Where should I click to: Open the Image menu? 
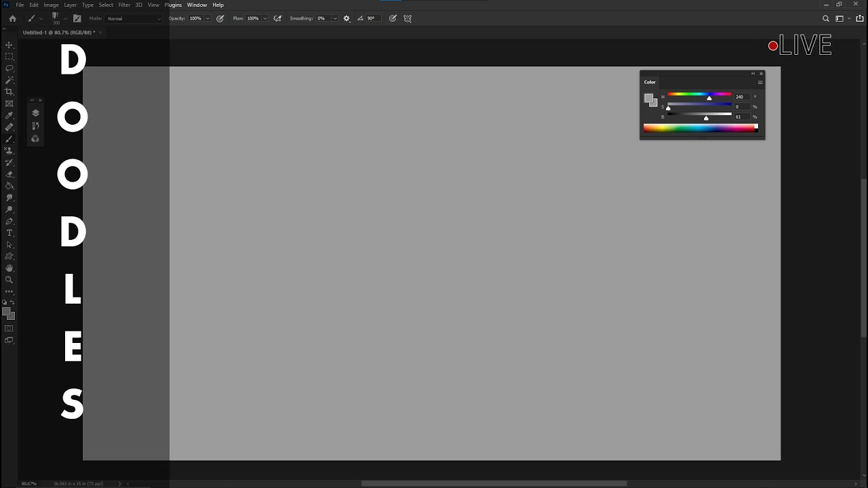point(52,5)
